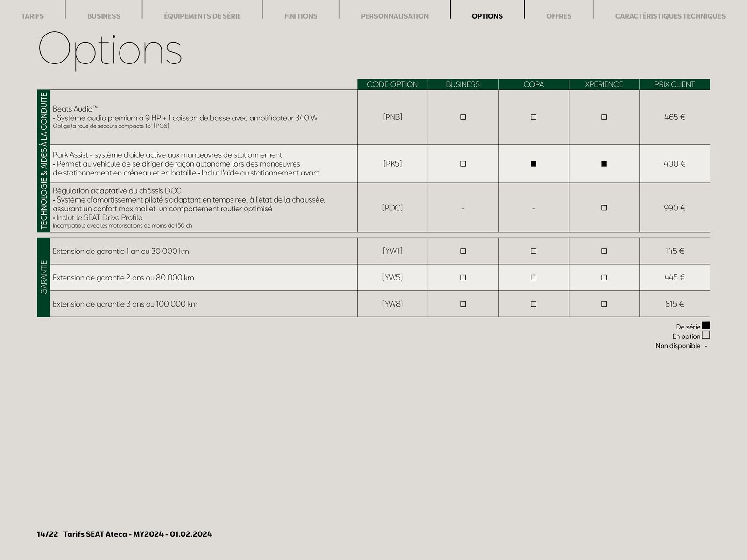Go to ÉQUIPEMENTS DE SÉRIE tab
The width and height of the screenshot is (747, 560).
202,16
